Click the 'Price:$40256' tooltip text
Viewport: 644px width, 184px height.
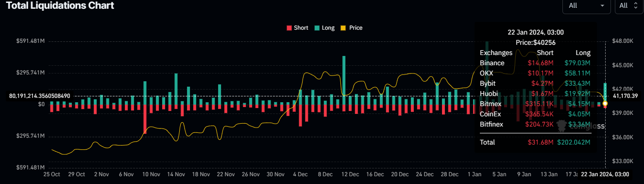tap(535, 42)
